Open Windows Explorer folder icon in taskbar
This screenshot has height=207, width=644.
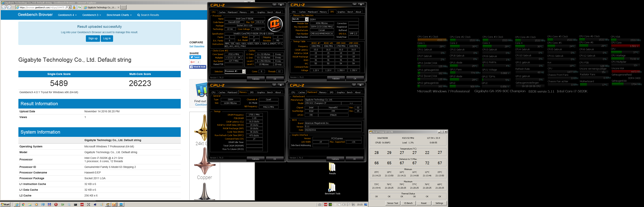pyautogui.click(x=30, y=205)
